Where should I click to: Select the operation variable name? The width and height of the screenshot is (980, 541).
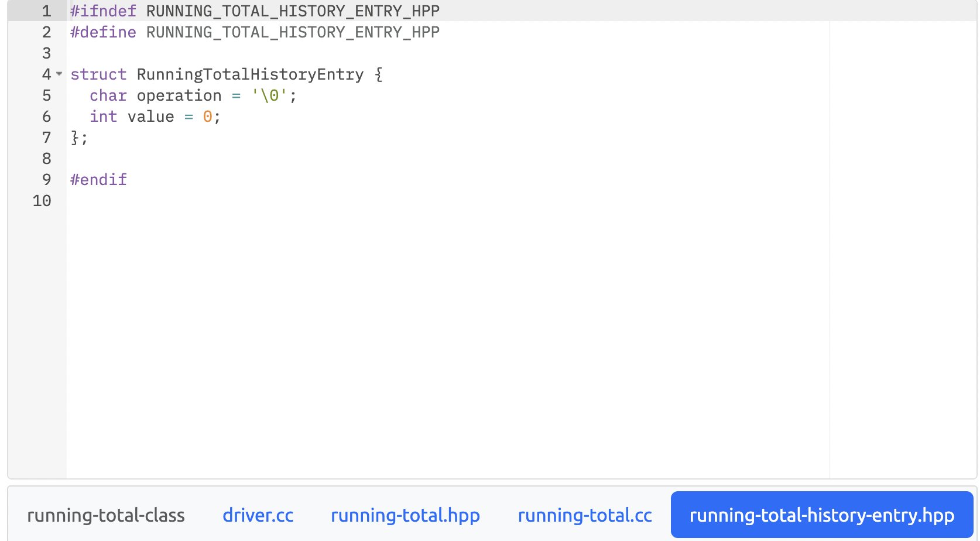click(179, 95)
